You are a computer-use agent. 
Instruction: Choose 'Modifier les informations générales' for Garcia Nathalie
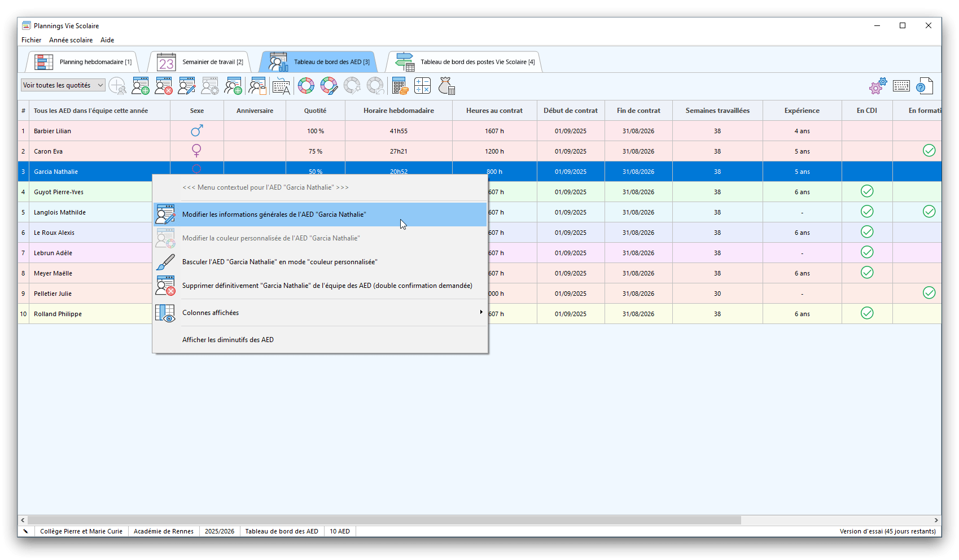click(x=274, y=215)
